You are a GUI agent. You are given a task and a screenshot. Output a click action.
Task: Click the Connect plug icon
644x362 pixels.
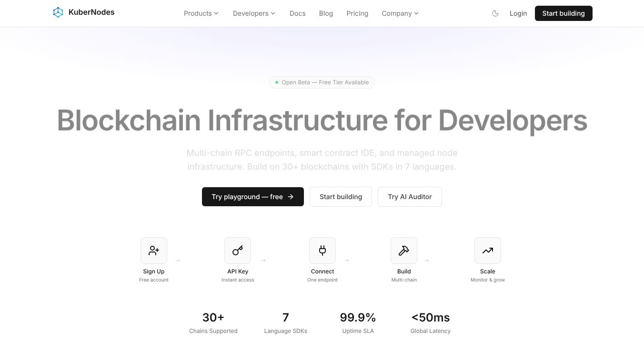point(322,251)
